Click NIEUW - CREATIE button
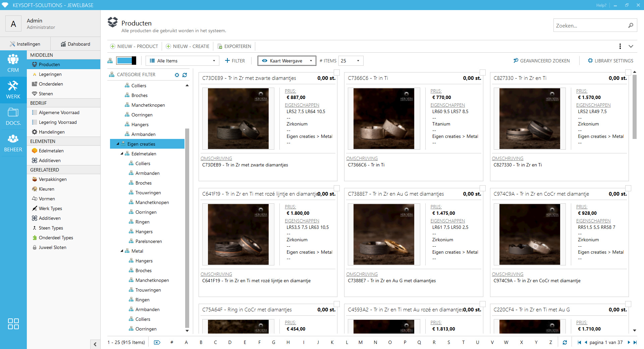 (x=187, y=46)
